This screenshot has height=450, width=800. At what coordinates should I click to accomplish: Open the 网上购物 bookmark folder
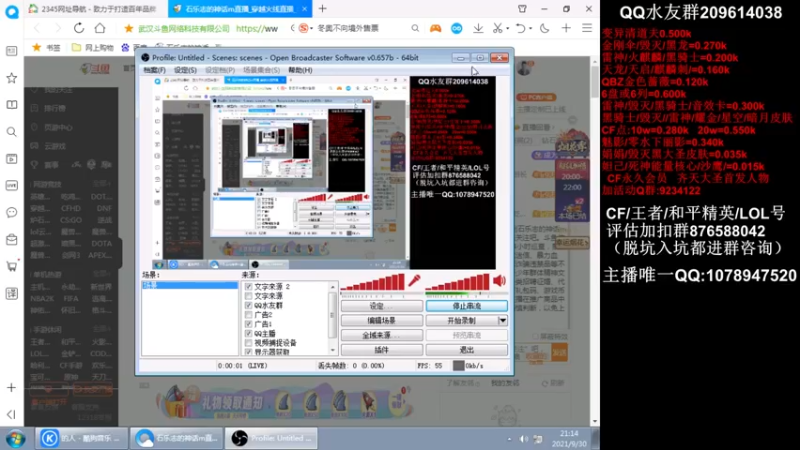pos(93,47)
